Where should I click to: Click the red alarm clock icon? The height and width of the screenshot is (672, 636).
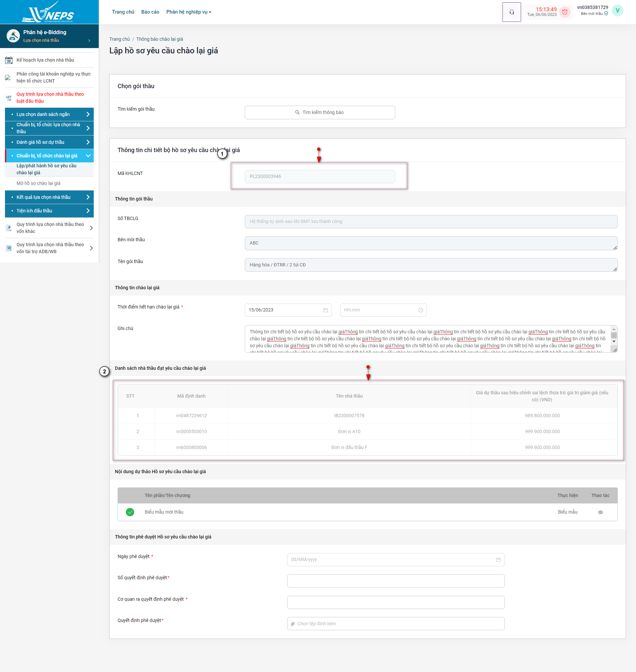point(564,12)
